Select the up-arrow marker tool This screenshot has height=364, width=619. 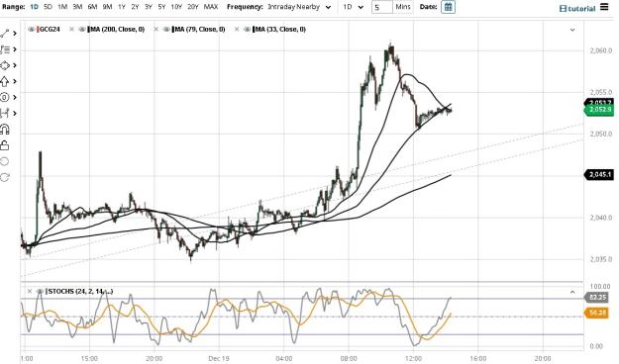tap(5, 81)
